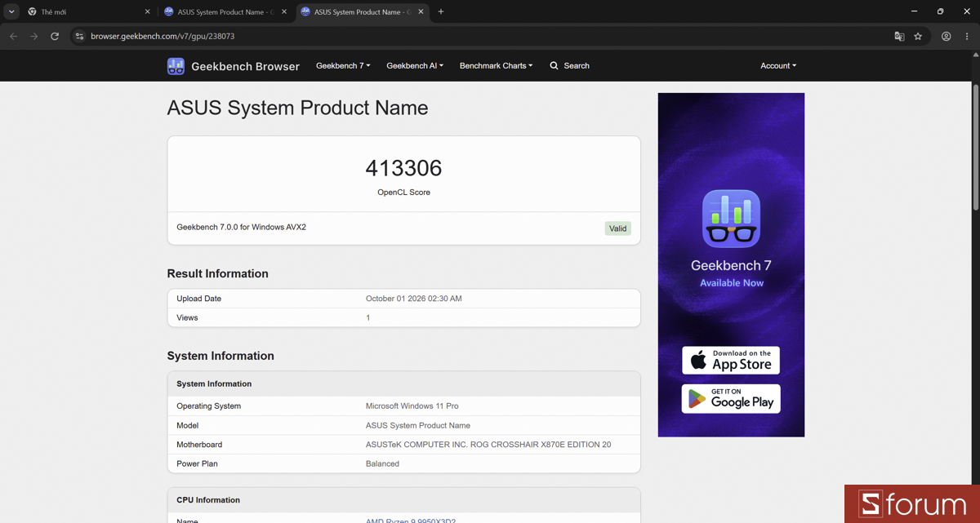This screenshot has height=523, width=980.
Task: Open the Chrome profile icon
Action: tap(946, 36)
